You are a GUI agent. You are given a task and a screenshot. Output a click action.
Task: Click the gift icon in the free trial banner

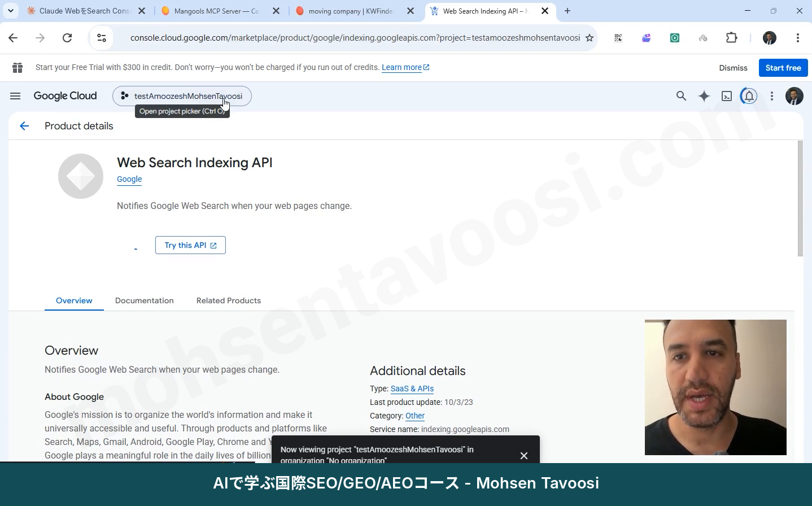[x=18, y=68]
